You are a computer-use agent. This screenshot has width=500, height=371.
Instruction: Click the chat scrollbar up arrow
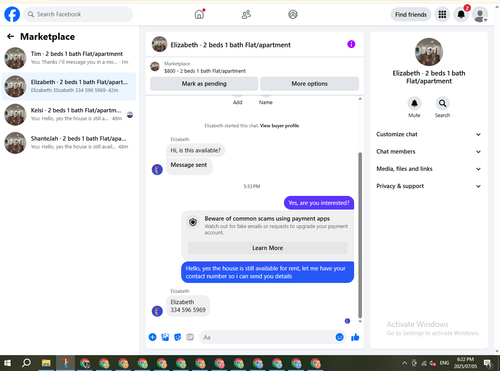tap(360, 99)
